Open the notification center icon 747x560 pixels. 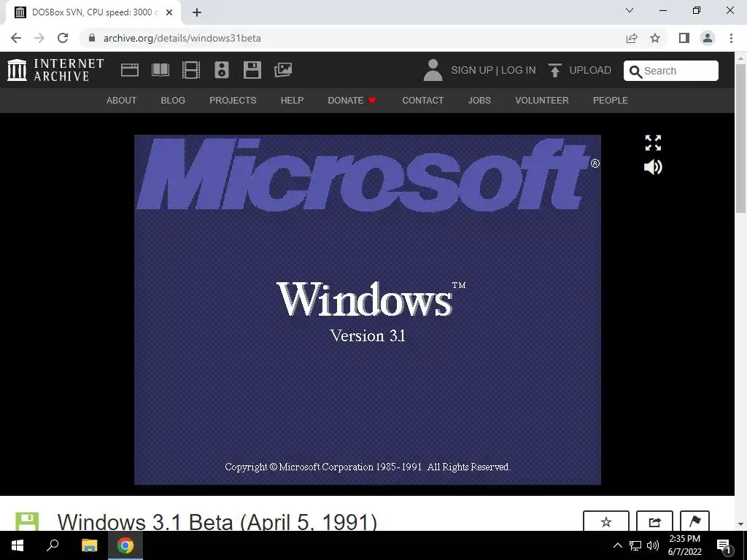point(724,545)
